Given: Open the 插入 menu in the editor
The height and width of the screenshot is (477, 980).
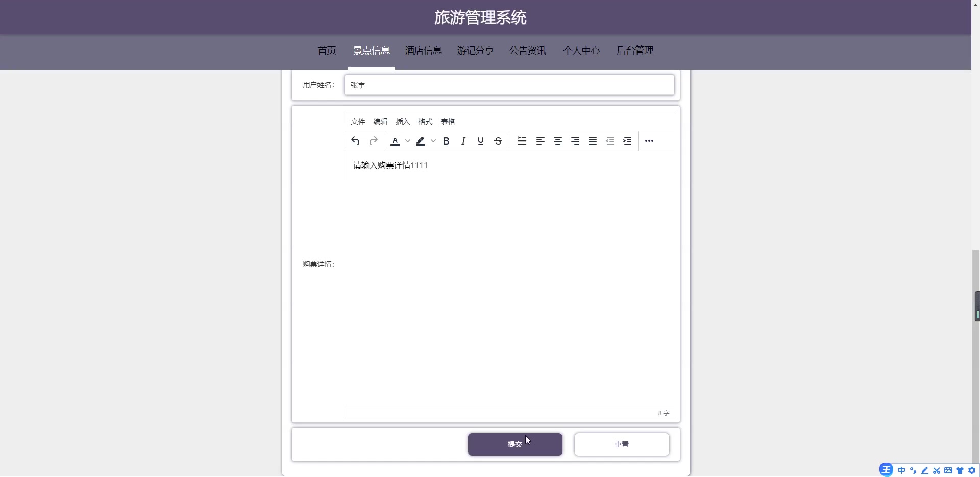Looking at the screenshot, I should tap(403, 122).
